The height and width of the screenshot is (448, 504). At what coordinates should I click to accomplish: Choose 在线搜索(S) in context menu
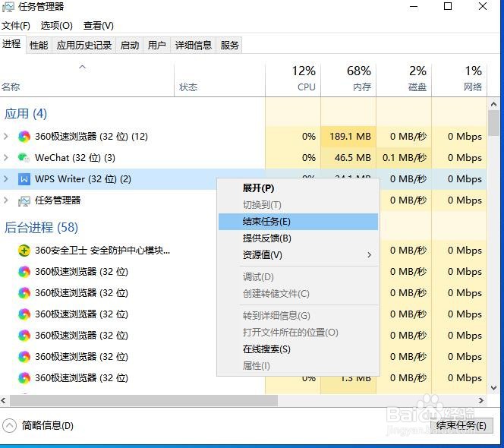click(x=298, y=349)
